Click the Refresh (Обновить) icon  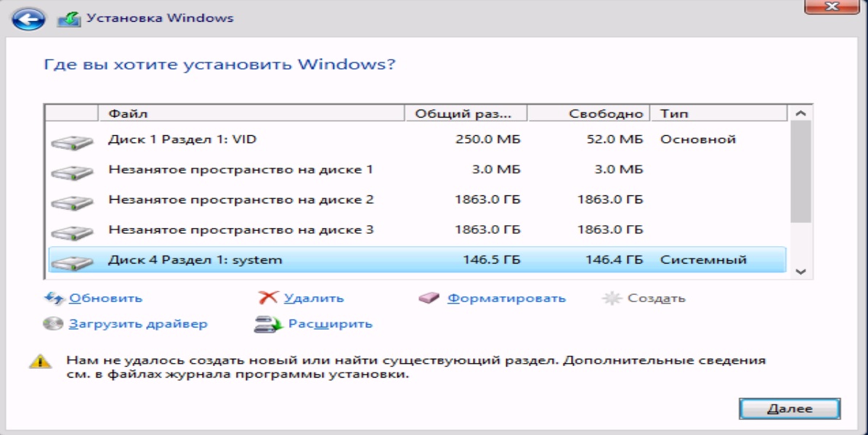point(54,298)
